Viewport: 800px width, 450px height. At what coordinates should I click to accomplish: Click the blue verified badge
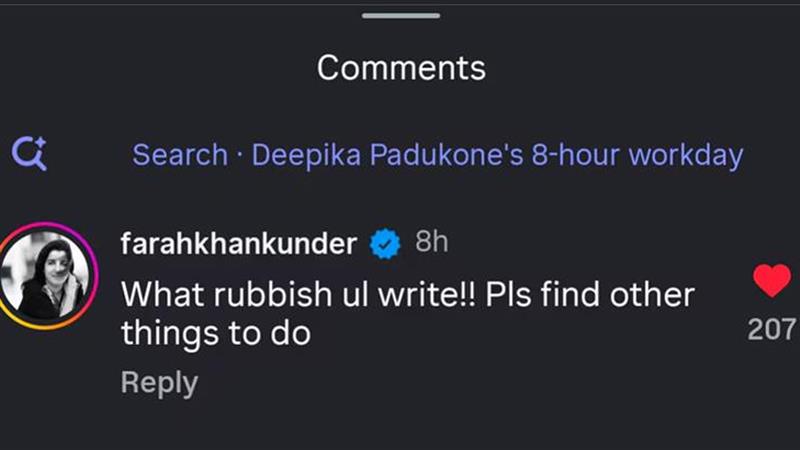tap(385, 243)
